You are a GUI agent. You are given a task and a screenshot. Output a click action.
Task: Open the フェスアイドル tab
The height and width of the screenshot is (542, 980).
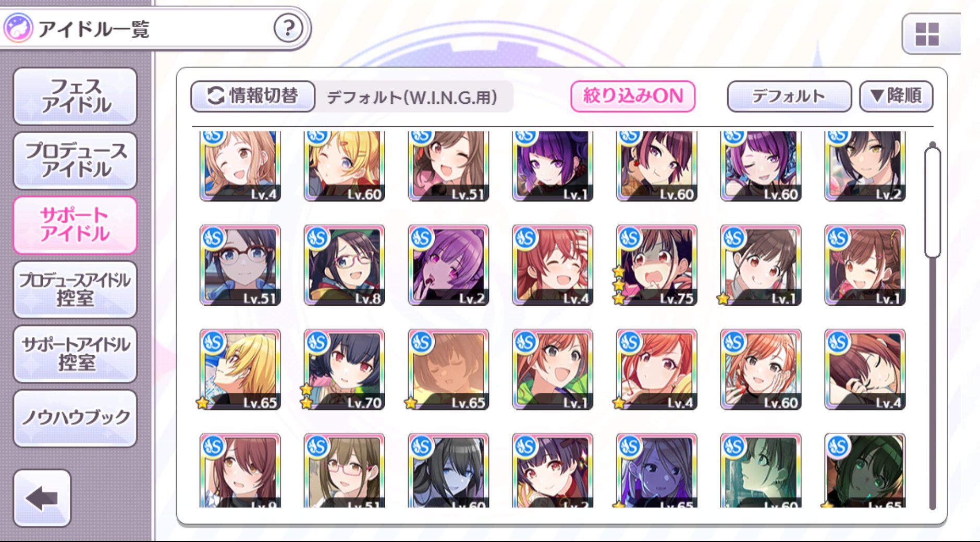point(76,96)
